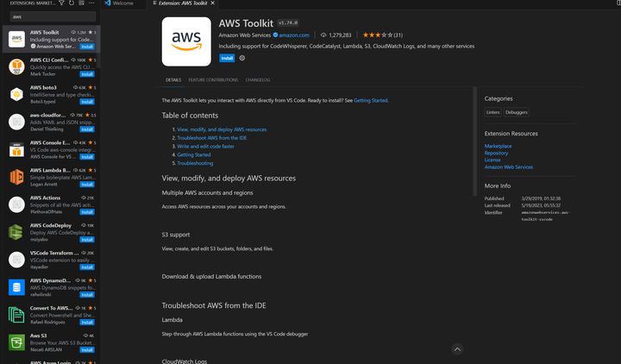Install AWS boto3 extension from list
Image resolution: width=621 pixels, height=364 pixels.
point(87,102)
